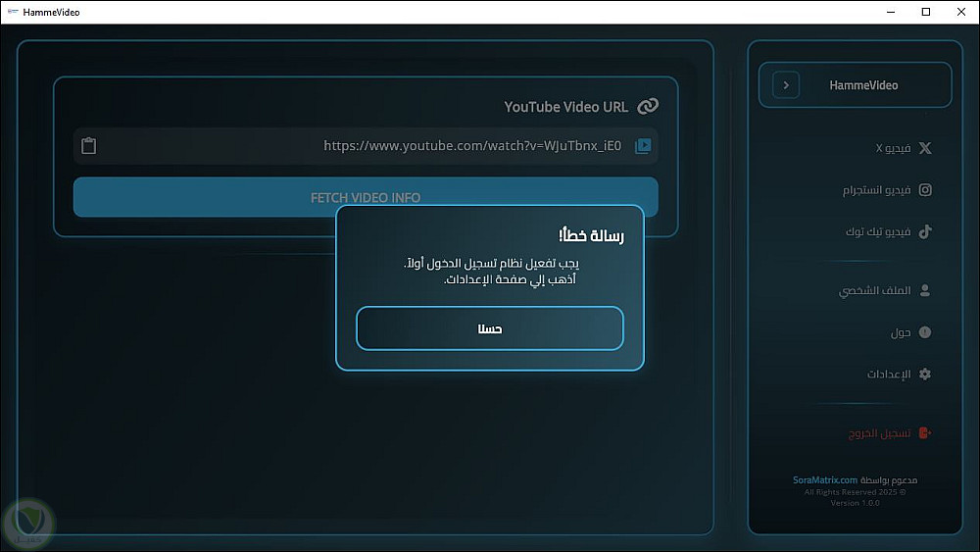The height and width of the screenshot is (552, 980).
Task: Maximize the HammeVideo window
Action: click(926, 12)
